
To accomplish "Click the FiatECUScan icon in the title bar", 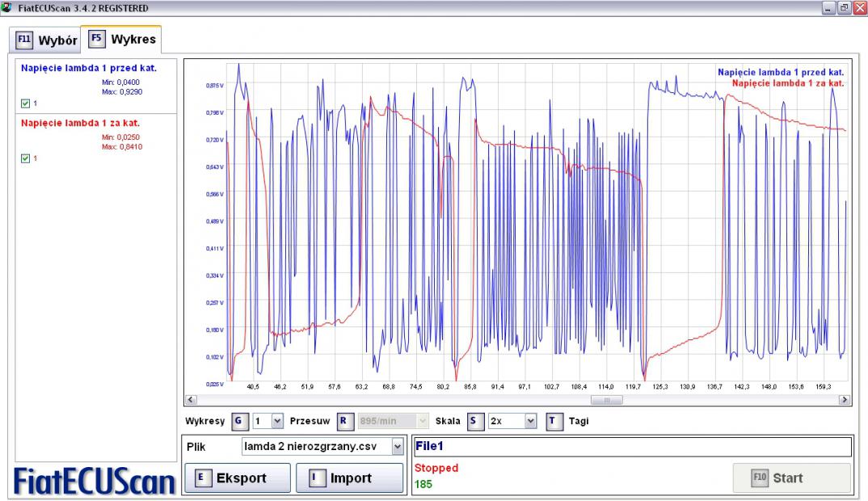I will click(7, 6).
